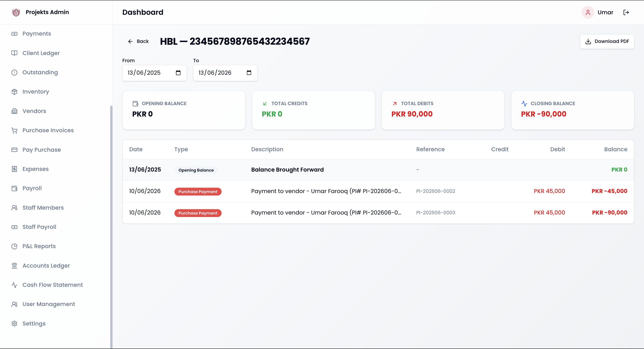Open the To date calendar picker icon
Viewport: 644px width, 349px height.
(249, 73)
